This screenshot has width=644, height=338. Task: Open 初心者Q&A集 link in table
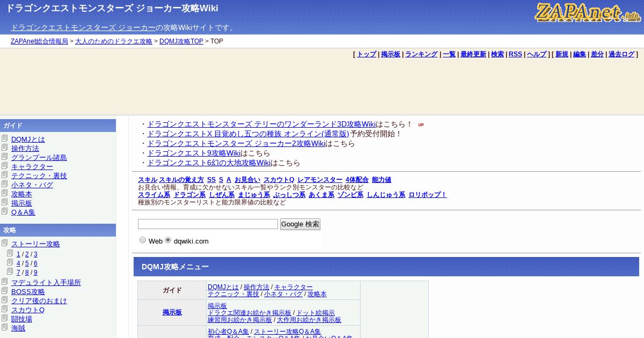[229, 332]
